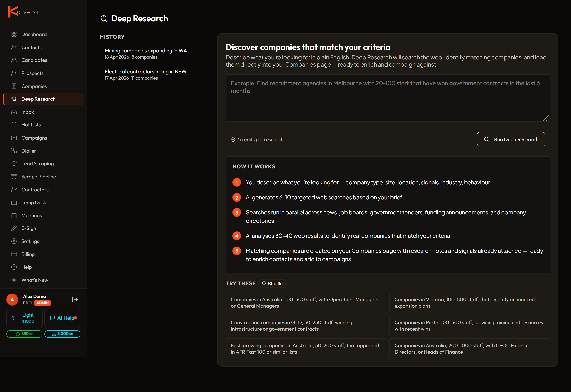Go to the Companies page
Screen dimensions: 571x392
coord(43,86)
